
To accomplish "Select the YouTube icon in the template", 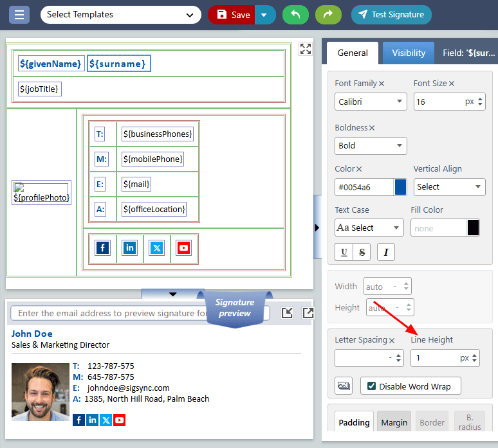I will coord(184,248).
